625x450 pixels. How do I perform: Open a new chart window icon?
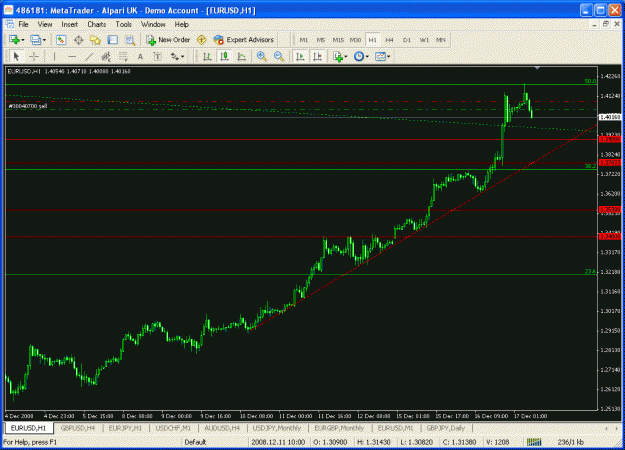pos(14,39)
